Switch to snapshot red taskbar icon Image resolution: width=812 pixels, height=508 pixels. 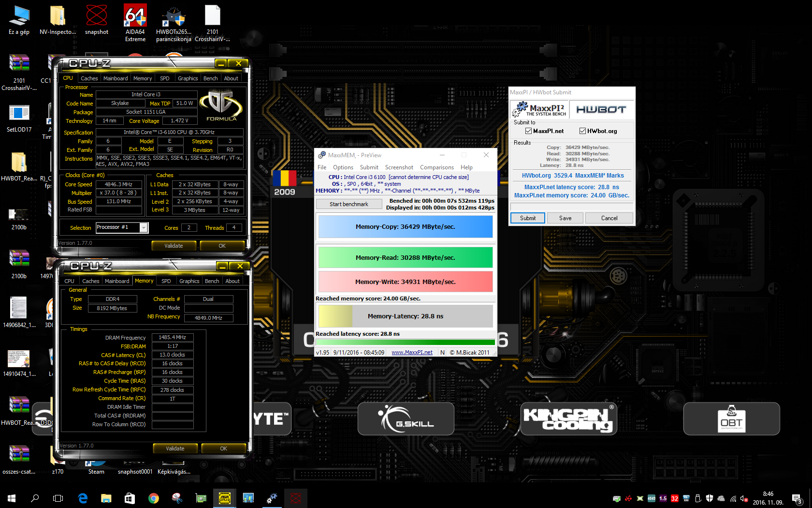pyautogui.click(x=295, y=498)
